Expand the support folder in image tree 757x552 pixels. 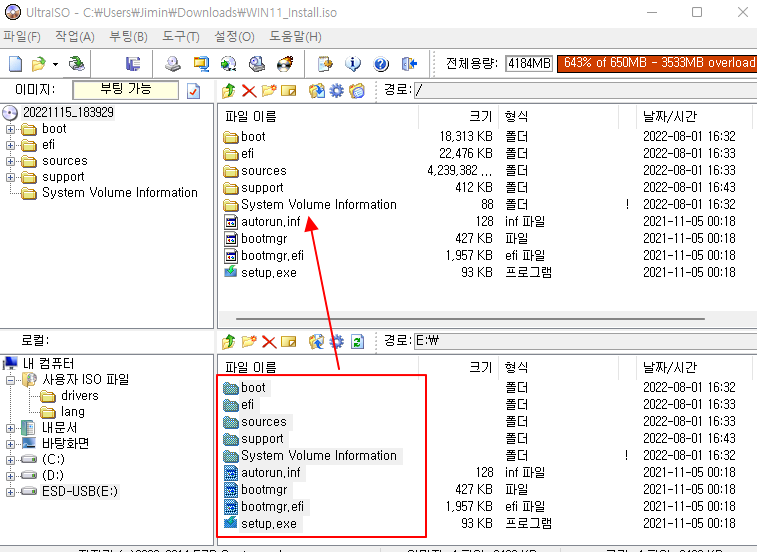click(x=10, y=177)
